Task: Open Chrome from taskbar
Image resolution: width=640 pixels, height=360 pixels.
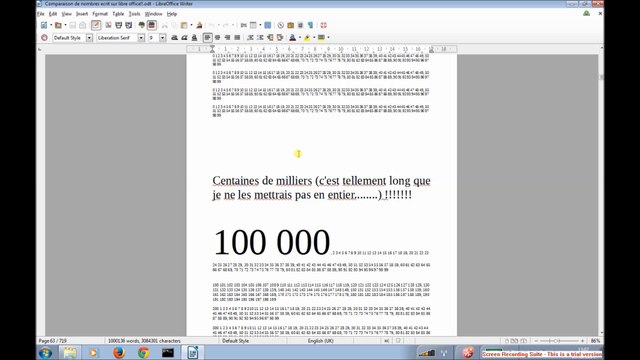Action: [x=143, y=352]
